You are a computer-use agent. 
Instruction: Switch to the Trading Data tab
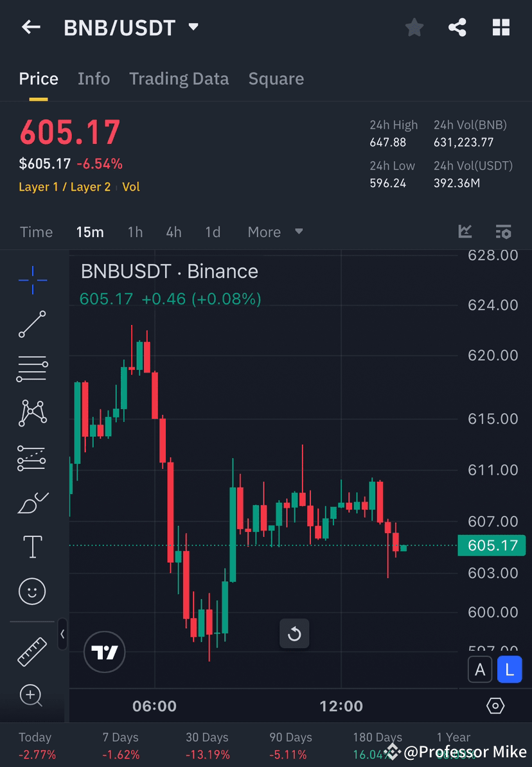(179, 78)
